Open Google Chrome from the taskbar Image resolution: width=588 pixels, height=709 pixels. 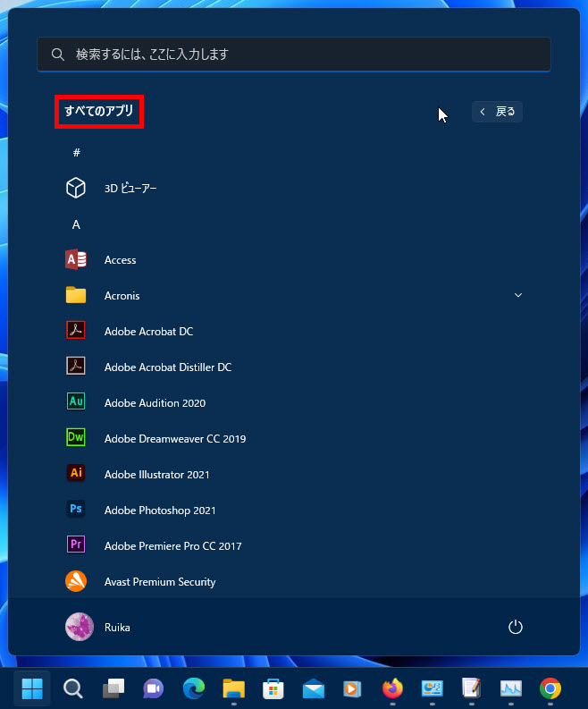(550, 688)
